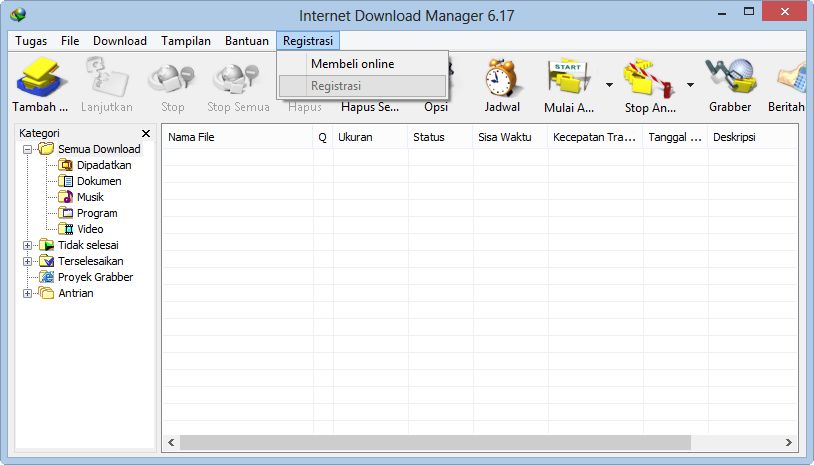This screenshot has height=465, width=814.
Task: Click the Terselesaikan folder icon
Action: pyautogui.click(x=47, y=261)
